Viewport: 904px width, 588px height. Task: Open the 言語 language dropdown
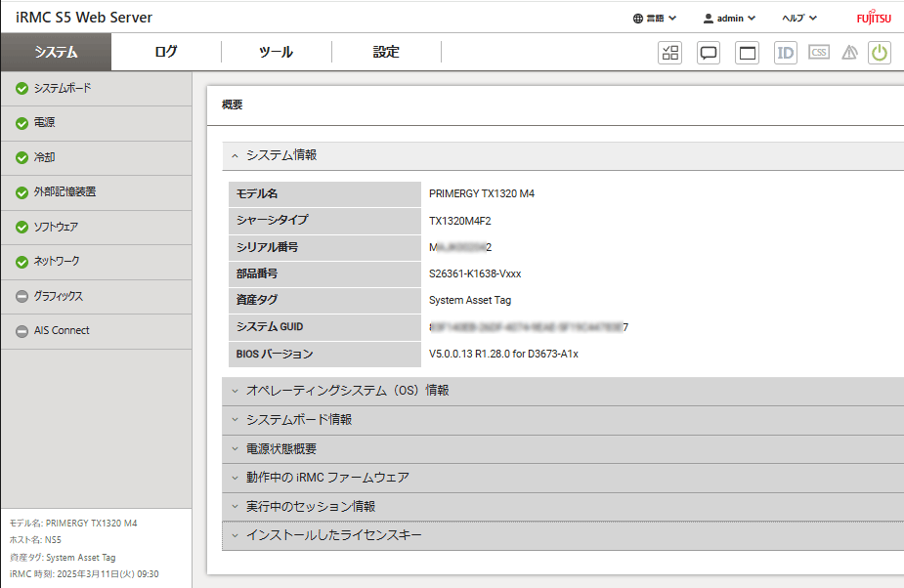(x=655, y=19)
